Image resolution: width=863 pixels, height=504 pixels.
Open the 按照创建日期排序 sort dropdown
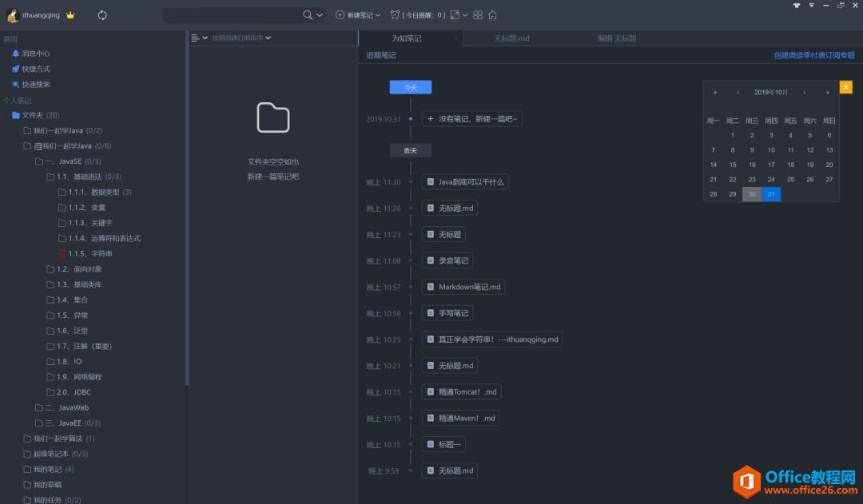241,38
